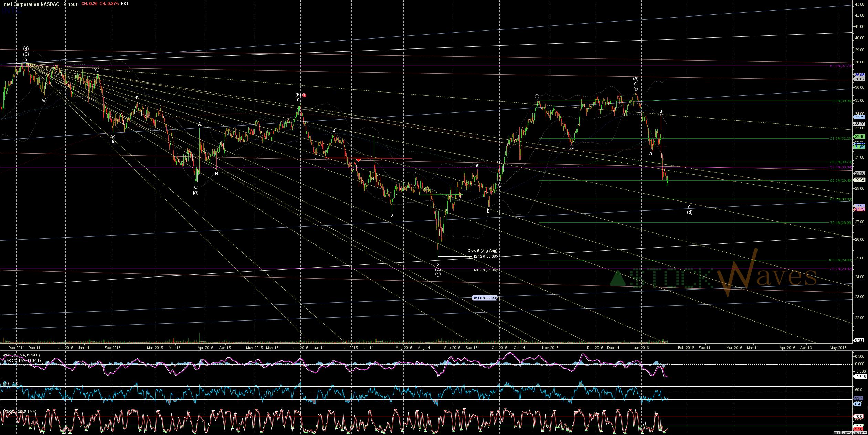Image resolution: width=868 pixels, height=435 pixels.
Task: Select the red 27.73 price tag
Action: click(859, 209)
